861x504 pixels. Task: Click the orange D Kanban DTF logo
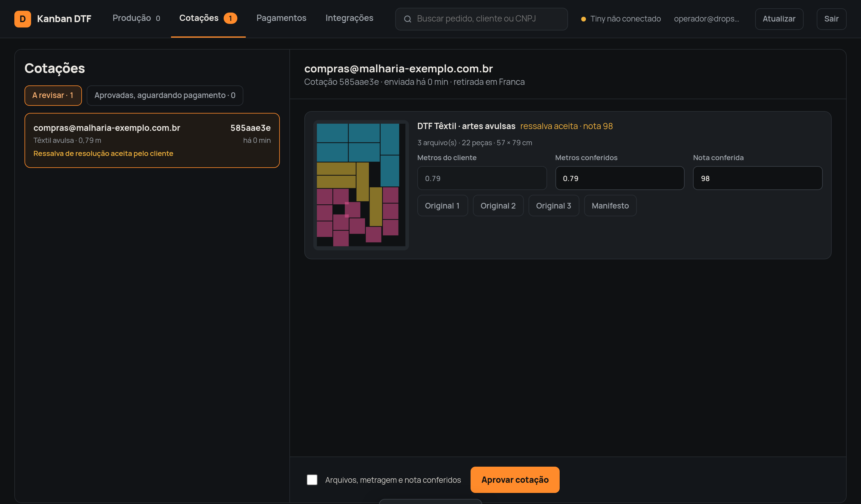22,19
